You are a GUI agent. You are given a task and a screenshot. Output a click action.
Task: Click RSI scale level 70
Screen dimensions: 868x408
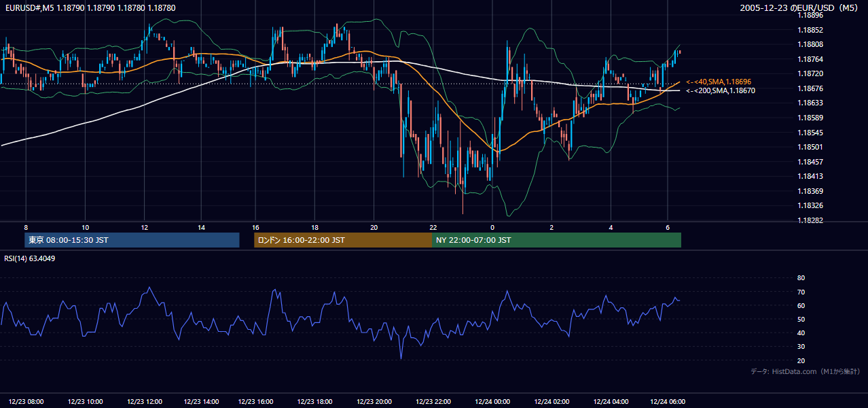(801, 292)
